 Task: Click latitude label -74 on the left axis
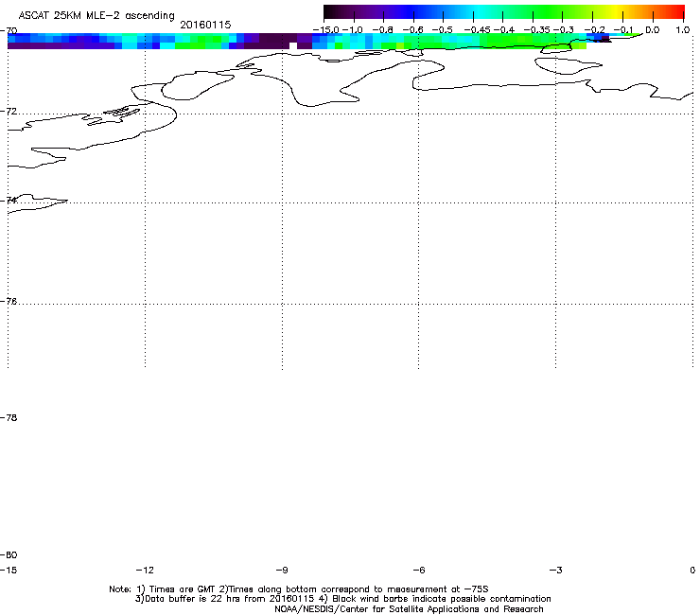(x=9, y=200)
